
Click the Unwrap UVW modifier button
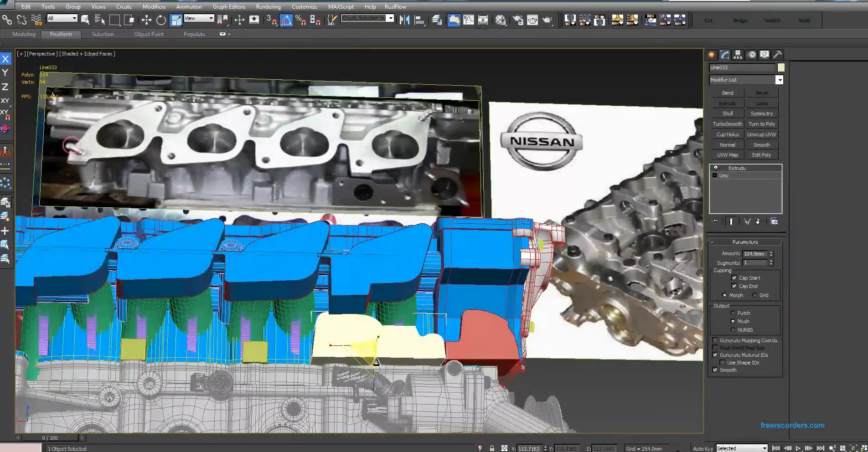[761, 134]
